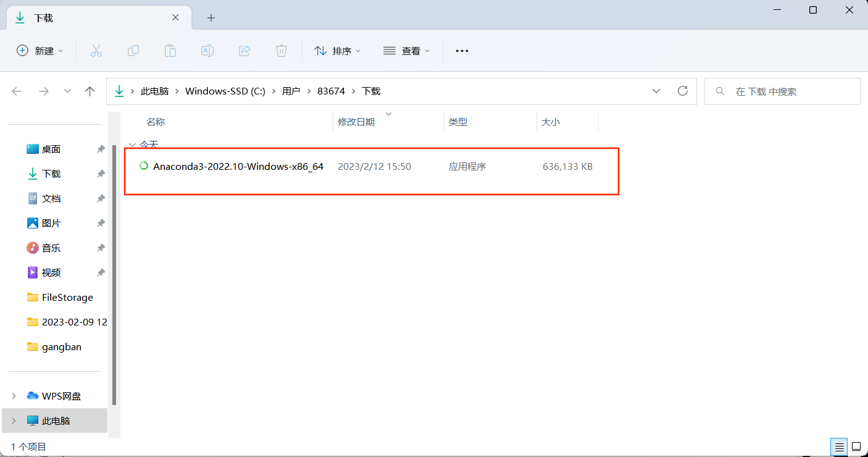The image size is (868, 457).
Task: Open recent locations chevron beside forward arrow
Action: pyautogui.click(x=67, y=91)
